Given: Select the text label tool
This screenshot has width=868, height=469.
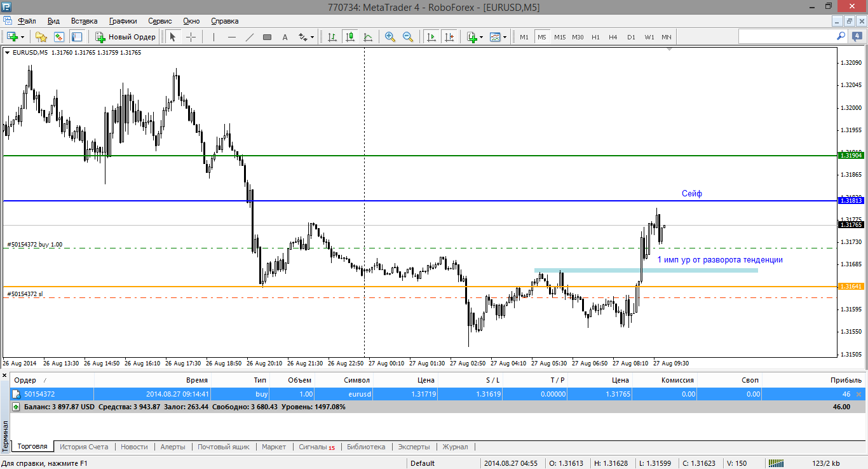Looking at the screenshot, I should tap(285, 37).
